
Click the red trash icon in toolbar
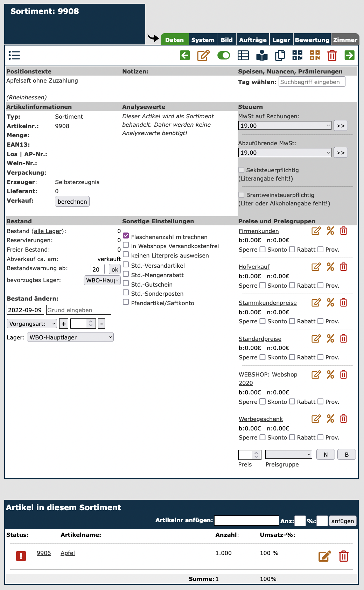[x=332, y=55]
